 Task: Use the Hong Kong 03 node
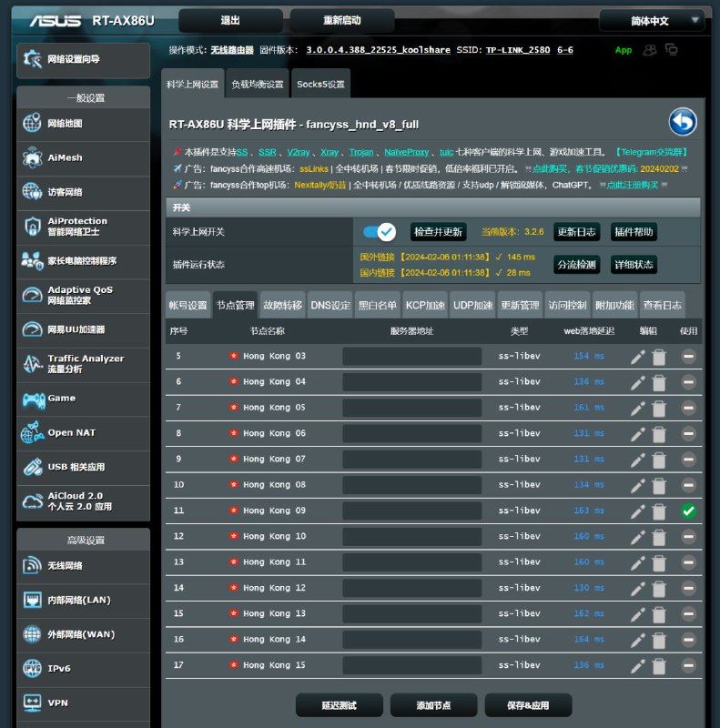(688, 357)
